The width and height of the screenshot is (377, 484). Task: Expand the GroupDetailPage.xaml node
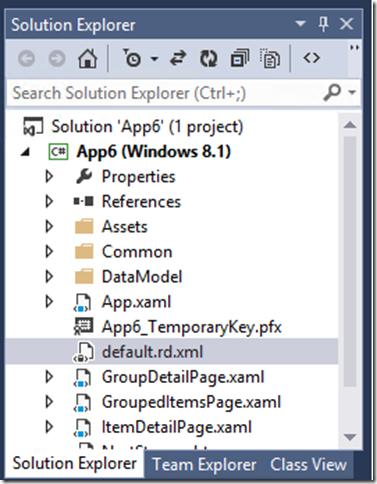click(49, 377)
